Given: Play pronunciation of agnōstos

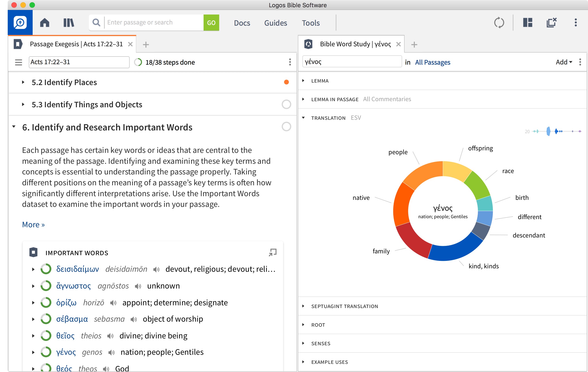Looking at the screenshot, I should 138,286.
